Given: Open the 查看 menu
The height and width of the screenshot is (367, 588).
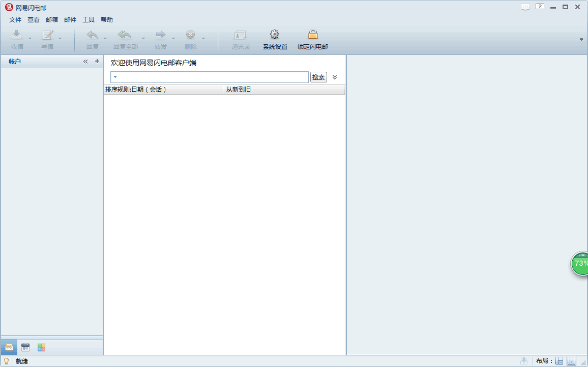Looking at the screenshot, I should [34, 19].
